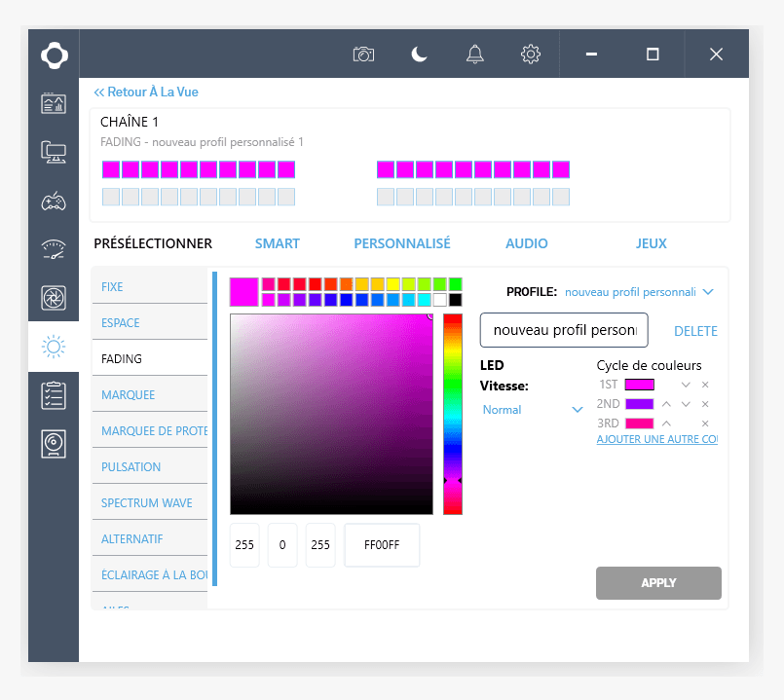The width and height of the screenshot is (784, 700).
Task: Click the Retour À La Vue link
Action: click(x=146, y=92)
